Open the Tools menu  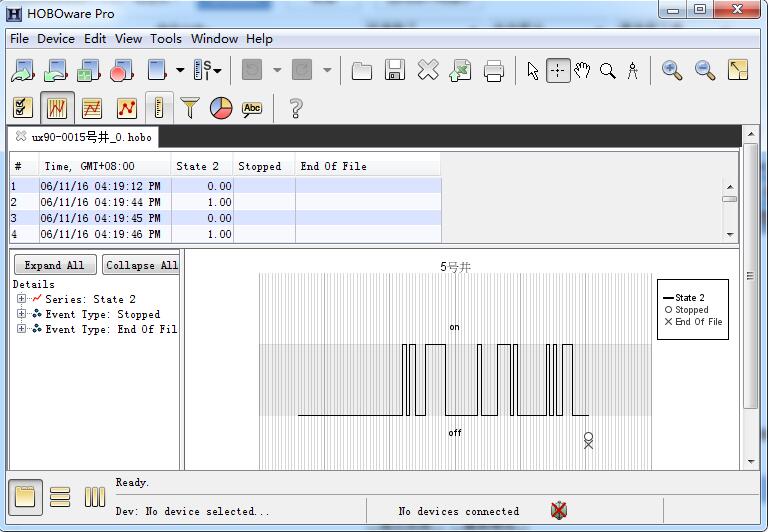(166, 38)
